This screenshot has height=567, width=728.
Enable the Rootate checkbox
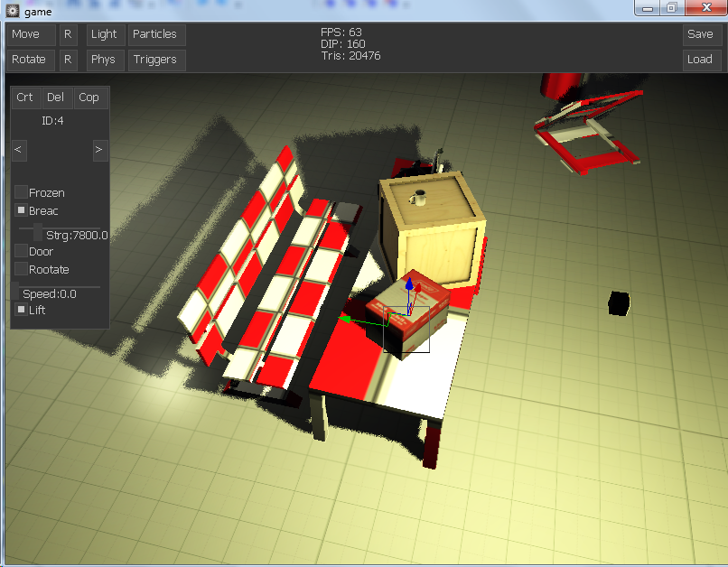coord(21,269)
